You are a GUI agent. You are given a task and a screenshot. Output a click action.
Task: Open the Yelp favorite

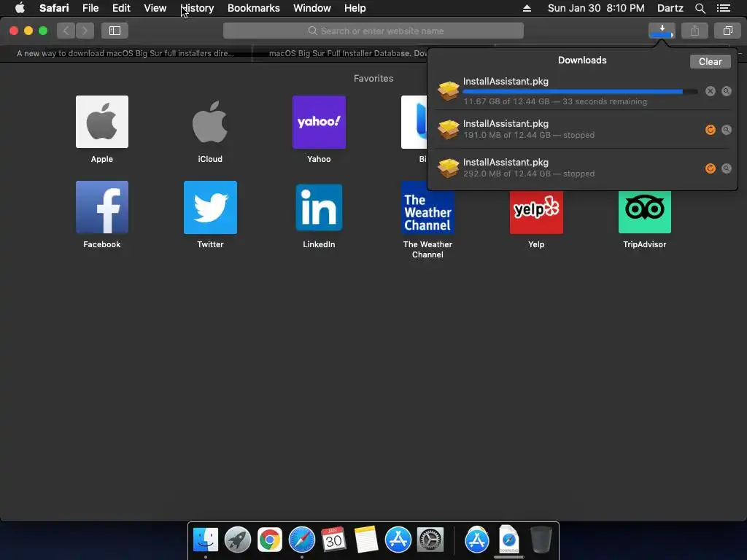pos(536,212)
